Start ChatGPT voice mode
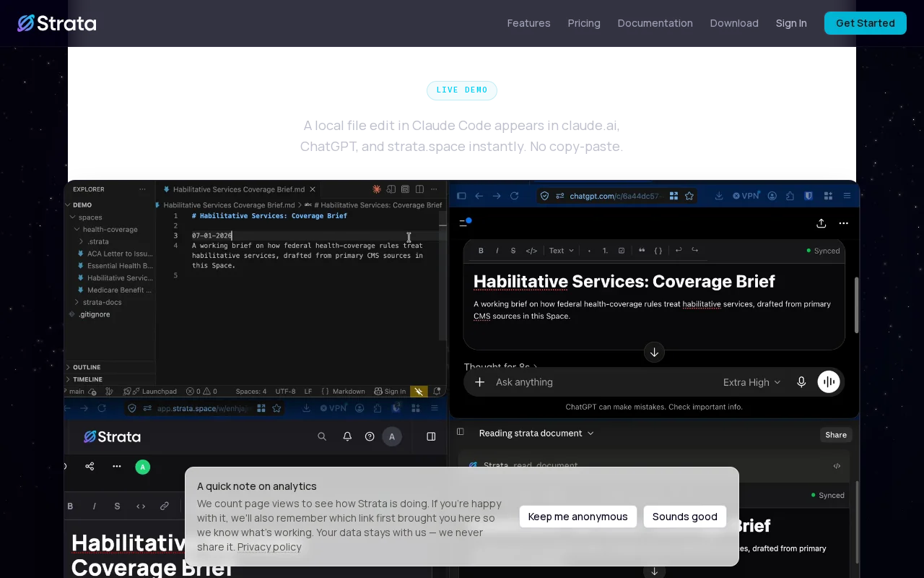924x578 pixels. coord(829,382)
